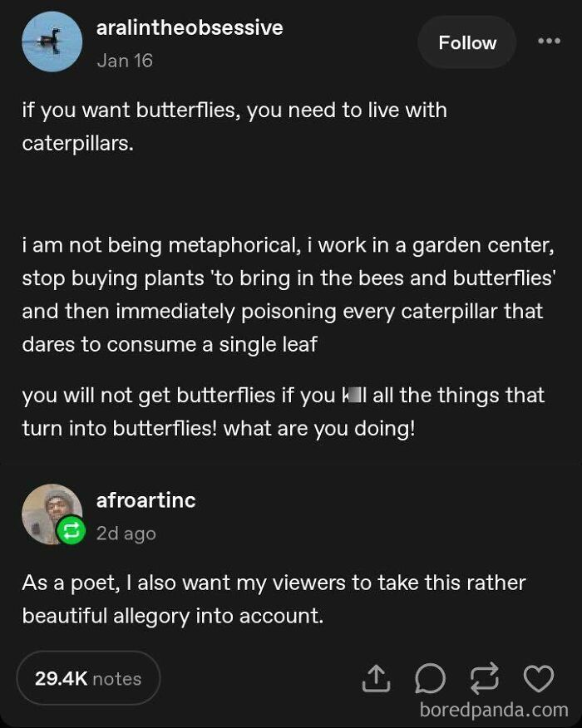Screen dimensions: 582x728
Task: Click the blurred censored word in the post
Action: click(352, 395)
